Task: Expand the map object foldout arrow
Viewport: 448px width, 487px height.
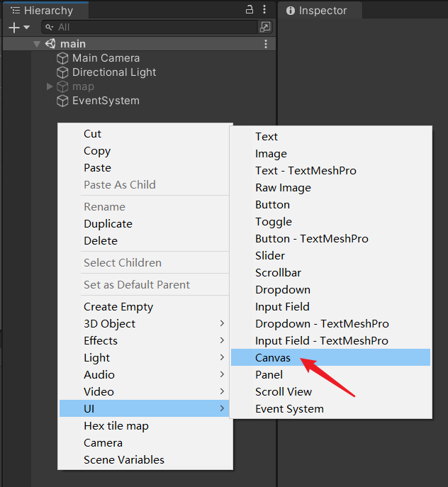Action: [x=50, y=86]
